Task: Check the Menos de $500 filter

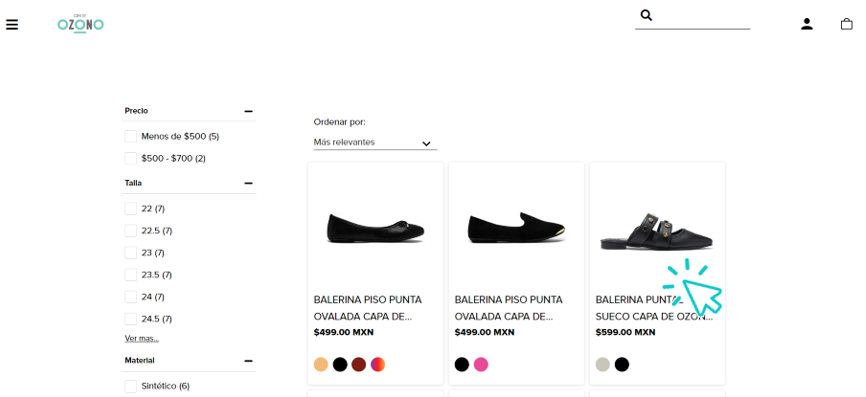Action: pyautogui.click(x=130, y=136)
